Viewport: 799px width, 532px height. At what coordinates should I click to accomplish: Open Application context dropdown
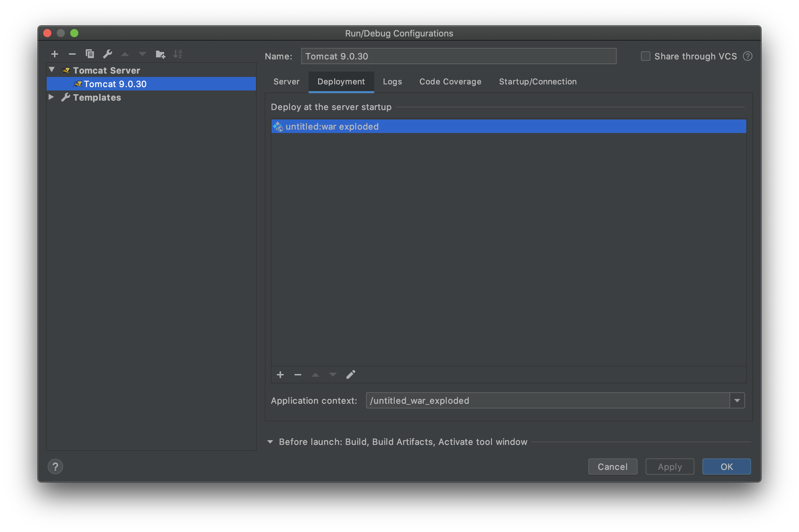point(737,401)
